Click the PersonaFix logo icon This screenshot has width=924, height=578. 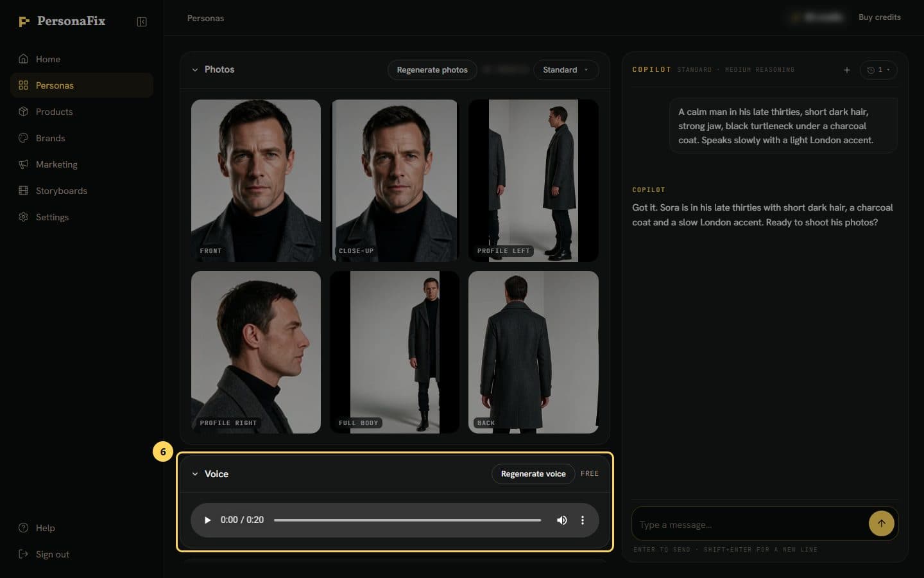pyautogui.click(x=24, y=21)
